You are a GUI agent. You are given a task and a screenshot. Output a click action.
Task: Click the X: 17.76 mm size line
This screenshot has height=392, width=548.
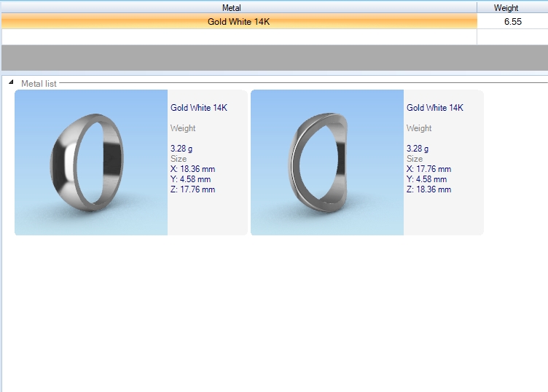coord(428,169)
